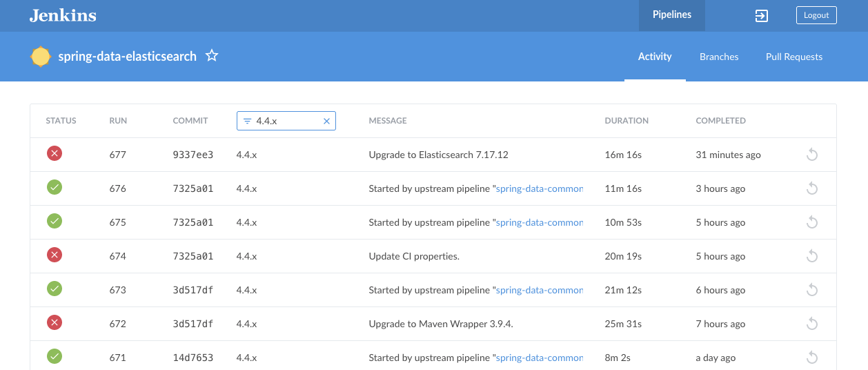Viewport: 868px width, 370px height.
Task: Rerun run 675 with replay icon
Action: [812, 222]
